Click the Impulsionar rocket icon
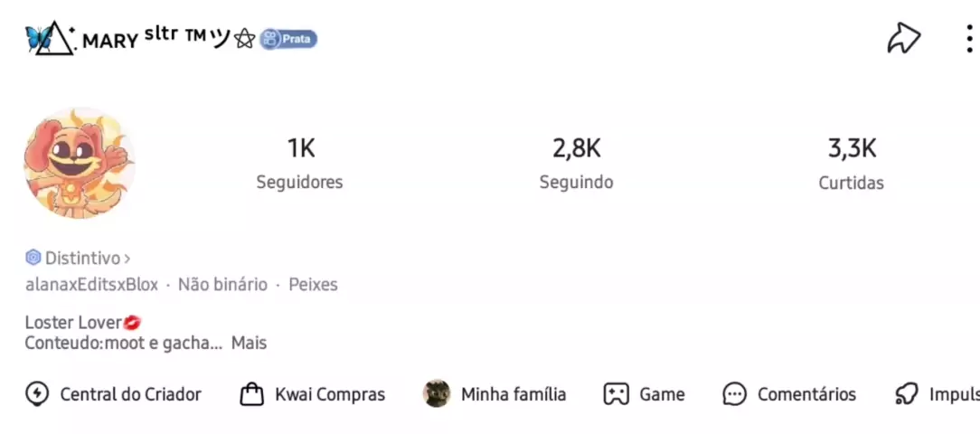Viewport: 980px width, 434px height. [906, 394]
